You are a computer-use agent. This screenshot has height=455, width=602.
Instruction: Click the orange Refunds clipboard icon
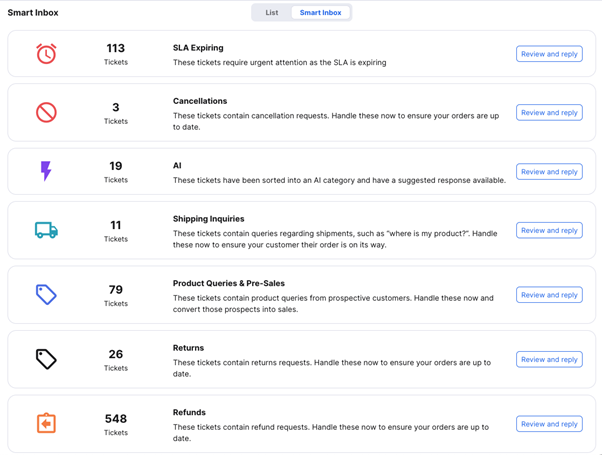(46, 423)
